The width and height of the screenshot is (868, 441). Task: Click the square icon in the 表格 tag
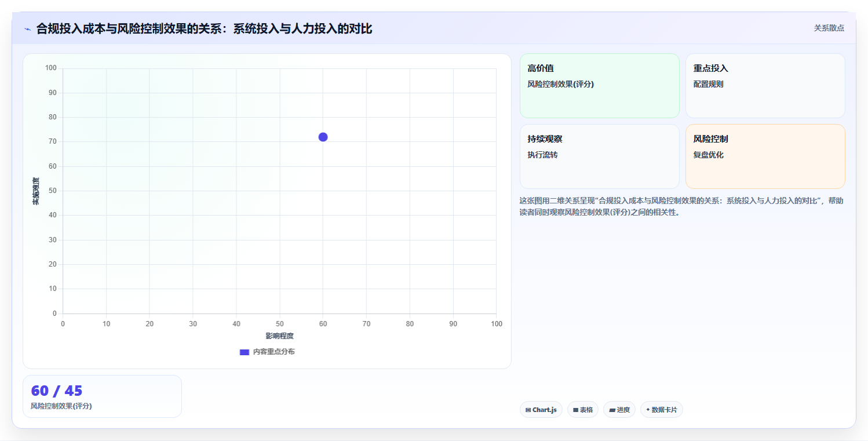575,410
